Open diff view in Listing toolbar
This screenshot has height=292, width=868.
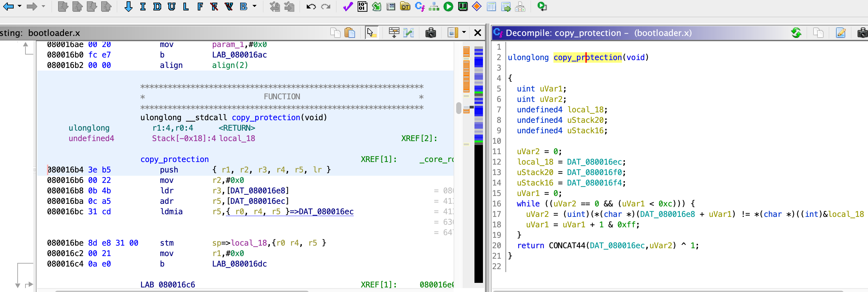(x=409, y=33)
